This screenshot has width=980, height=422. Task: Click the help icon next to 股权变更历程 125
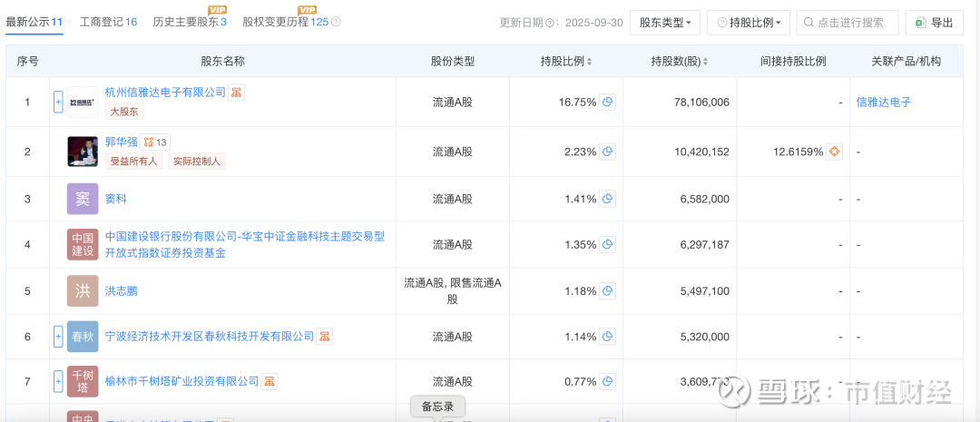point(336,22)
